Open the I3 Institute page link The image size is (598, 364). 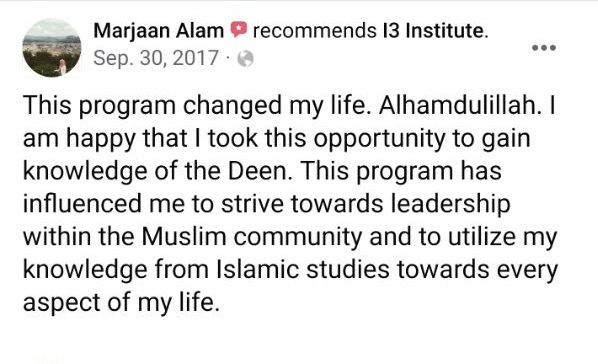tap(433, 31)
